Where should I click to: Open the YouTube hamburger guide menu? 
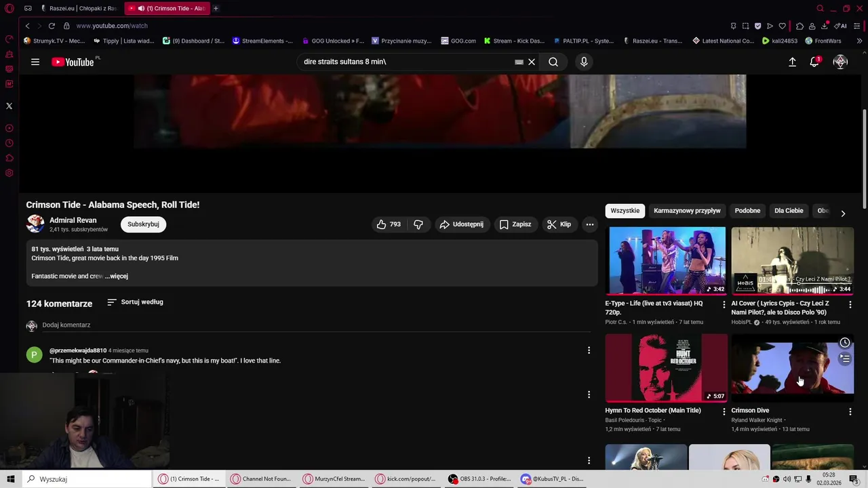coord(35,62)
